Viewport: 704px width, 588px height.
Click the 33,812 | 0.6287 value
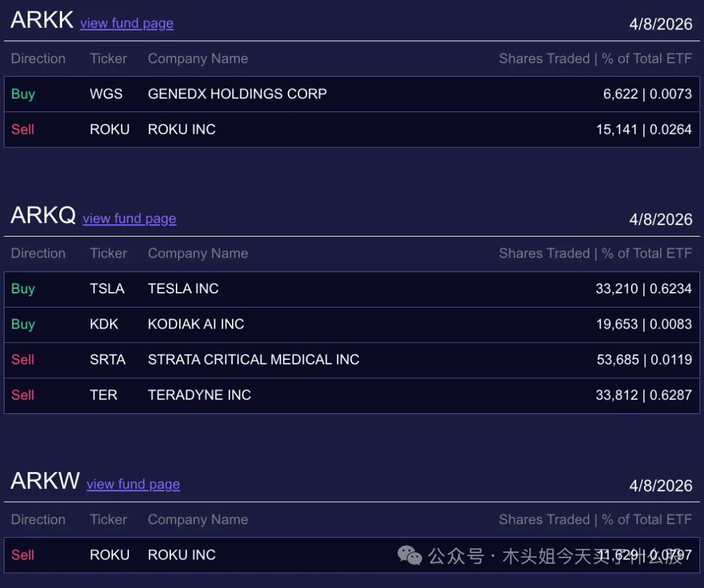[x=643, y=394]
